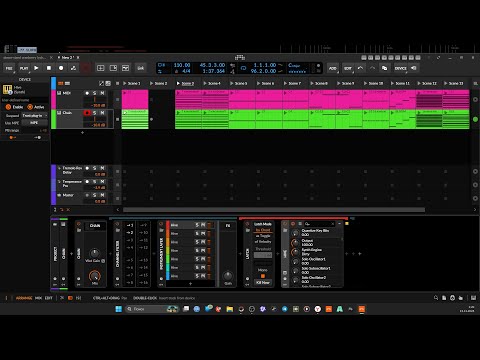This screenshot has height=360, width=480.
Task: Toggle the Link button in transport
Action: pyautogui.click(x=141, y=68)
